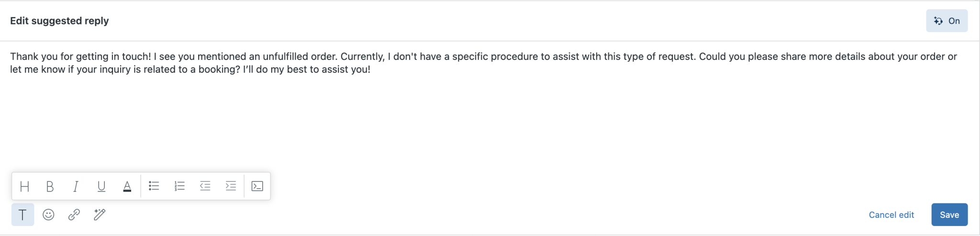Screen dimensions: 980x236
Task: Toggle italic formatting
Action: (76, 186)
